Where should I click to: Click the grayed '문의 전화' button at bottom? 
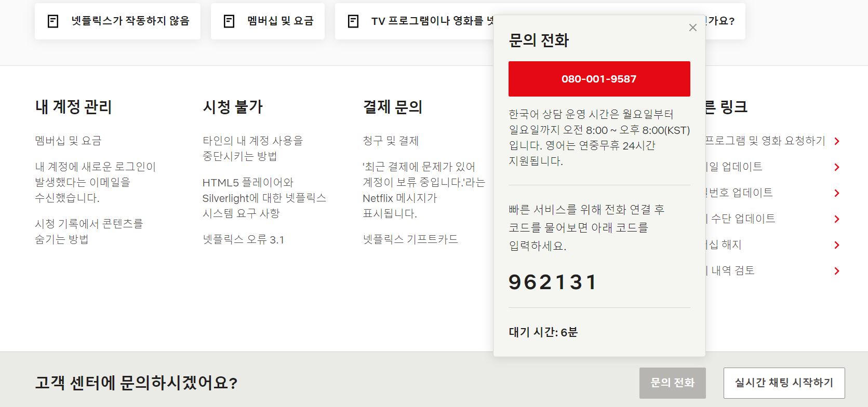coord(673,383)
